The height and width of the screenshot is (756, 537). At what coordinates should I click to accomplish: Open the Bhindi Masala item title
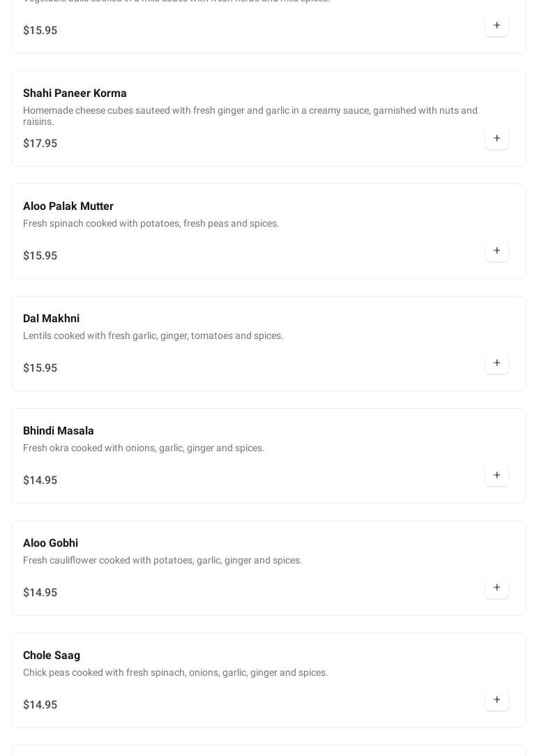point(59,431)
